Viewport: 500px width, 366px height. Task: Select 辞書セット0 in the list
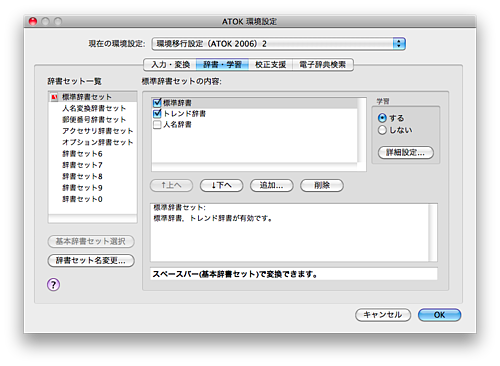(x=93, y=199)
